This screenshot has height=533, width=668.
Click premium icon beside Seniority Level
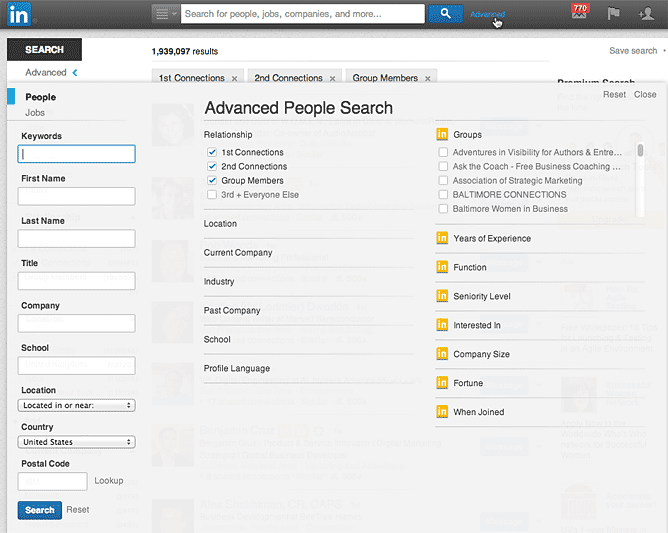442,296
